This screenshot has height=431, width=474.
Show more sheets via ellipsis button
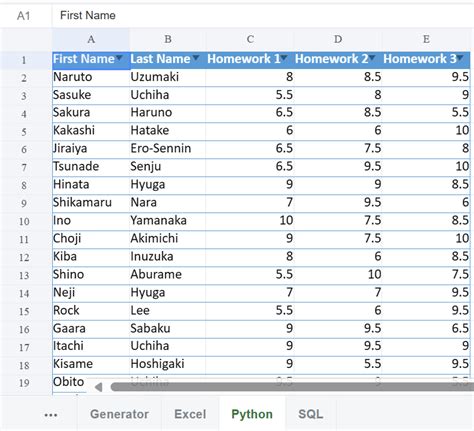[x=51, y=415]
